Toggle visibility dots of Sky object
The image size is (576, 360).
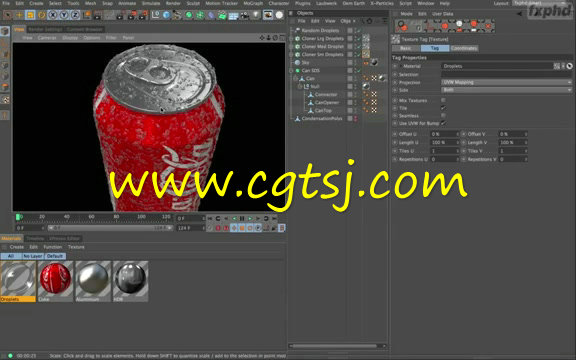click(x=356, y=62)
